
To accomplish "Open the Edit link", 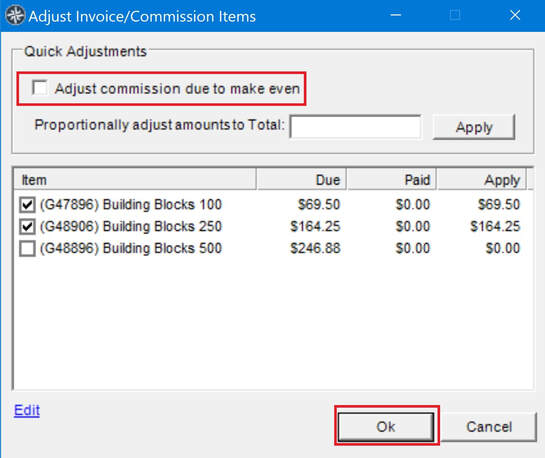I will (x=27, y=410).
